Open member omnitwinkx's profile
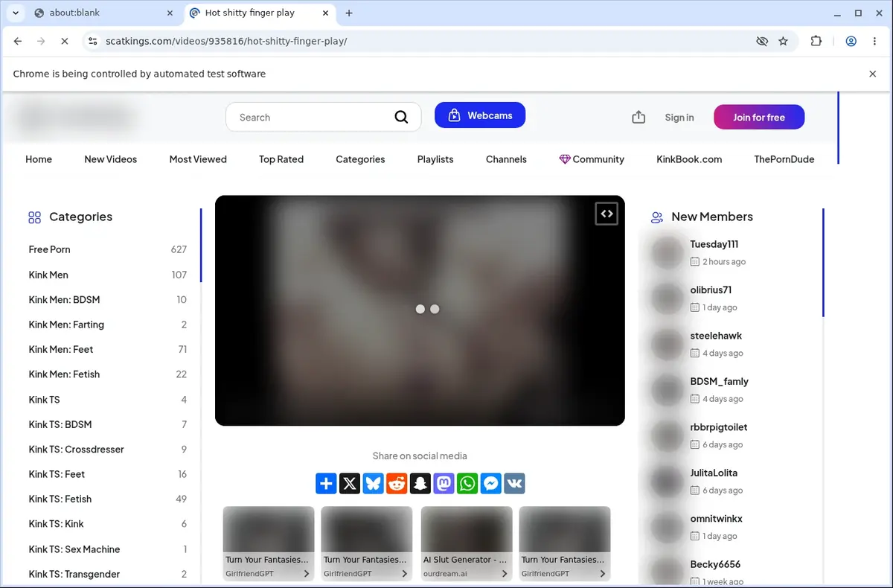The width and height of the screenshot is (893, 588). [x=716, y=519]
